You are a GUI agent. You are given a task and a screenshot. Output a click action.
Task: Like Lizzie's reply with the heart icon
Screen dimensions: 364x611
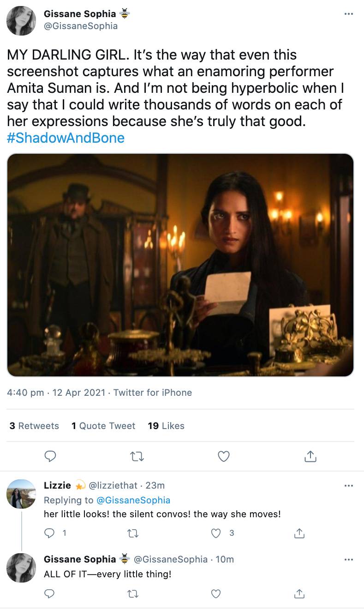[215, 533]
